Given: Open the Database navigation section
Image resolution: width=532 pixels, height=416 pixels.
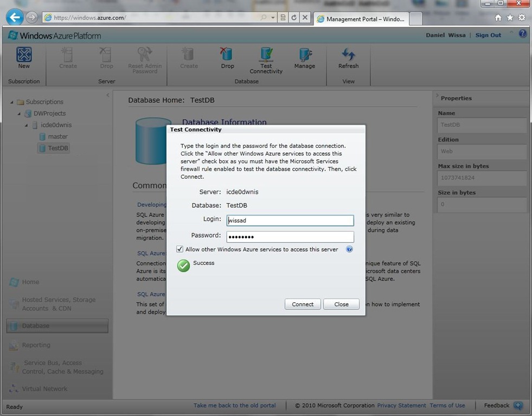Looking at the screenshot, I should point(57,326).
